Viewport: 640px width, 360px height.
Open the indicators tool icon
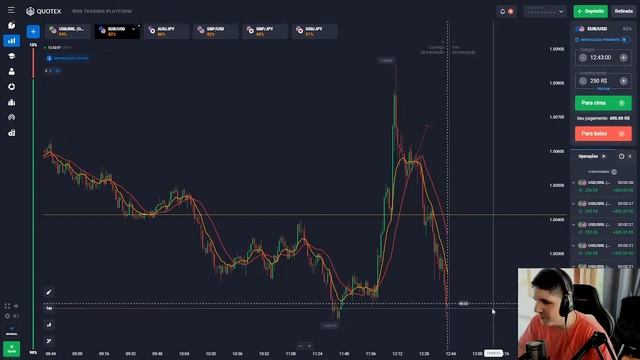pos(49,341)
